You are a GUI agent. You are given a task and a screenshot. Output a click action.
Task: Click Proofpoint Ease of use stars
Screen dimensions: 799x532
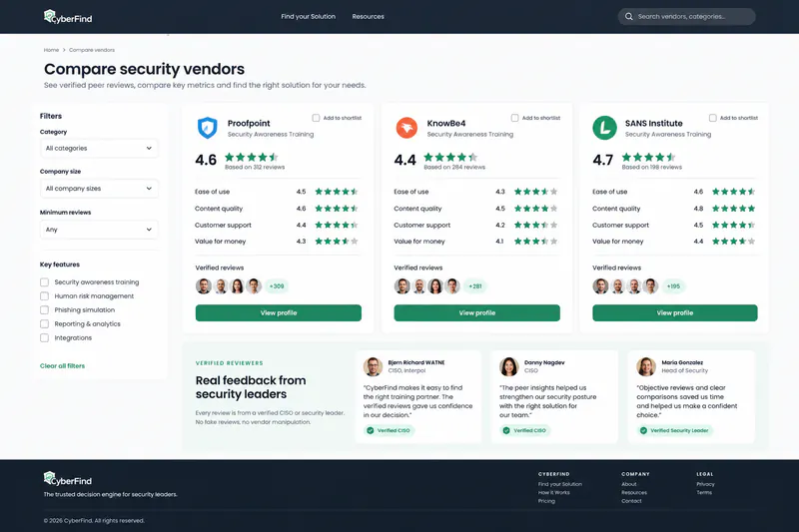point(337,192)
